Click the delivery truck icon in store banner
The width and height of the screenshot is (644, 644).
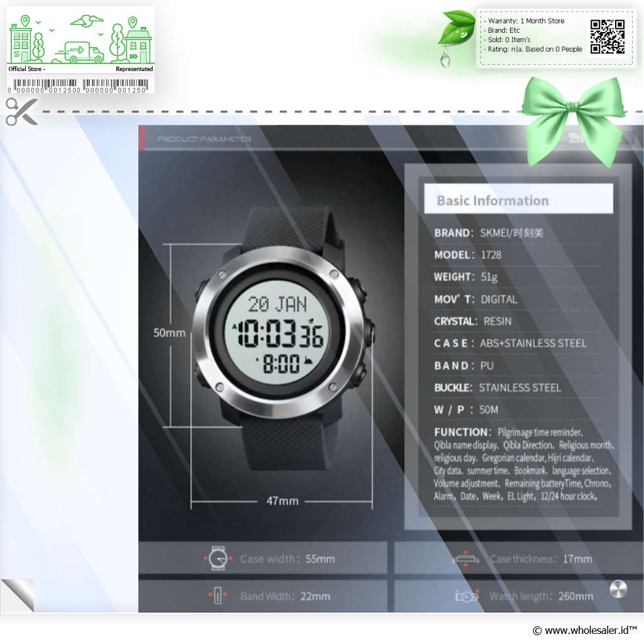click(84, 52)
